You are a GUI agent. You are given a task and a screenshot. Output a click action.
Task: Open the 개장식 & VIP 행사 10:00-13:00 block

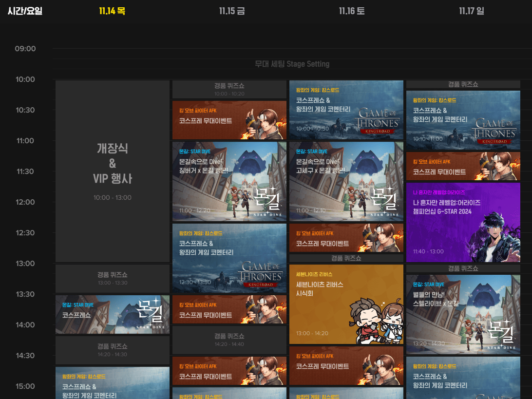coord(113,171)
